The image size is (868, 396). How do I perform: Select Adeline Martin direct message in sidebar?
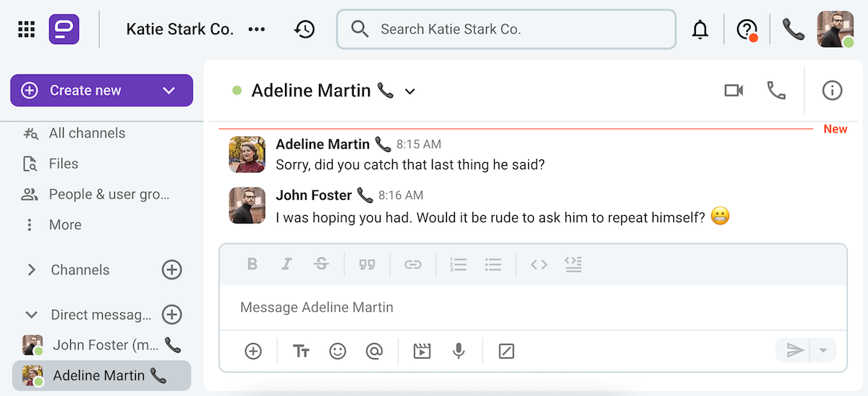point(101,376)
